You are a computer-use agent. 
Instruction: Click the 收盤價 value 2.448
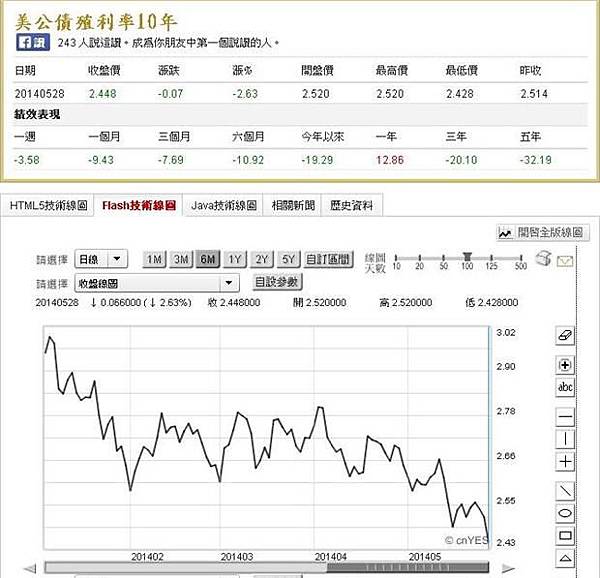coord(103,94)
